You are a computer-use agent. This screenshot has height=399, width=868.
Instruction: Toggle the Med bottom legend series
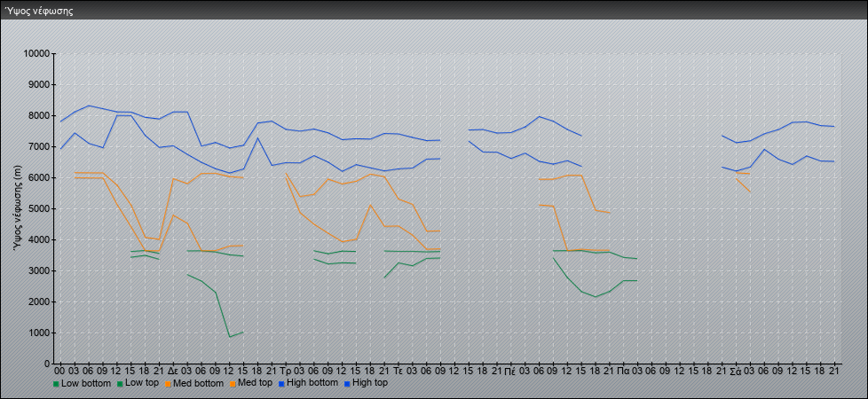tap(194, 383)
